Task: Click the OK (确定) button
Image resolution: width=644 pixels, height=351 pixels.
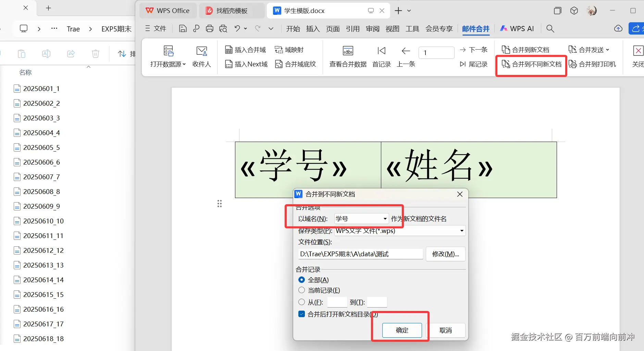Action: pos(402,330)
